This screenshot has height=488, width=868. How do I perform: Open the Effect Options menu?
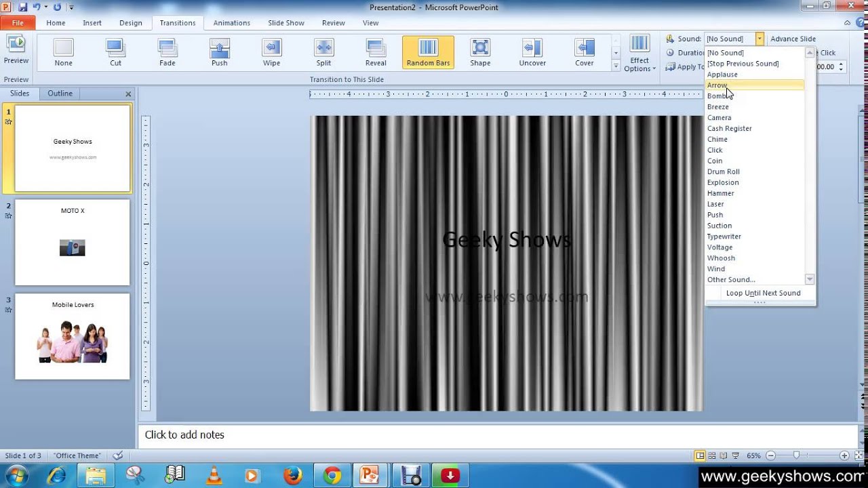pos(639,54)
